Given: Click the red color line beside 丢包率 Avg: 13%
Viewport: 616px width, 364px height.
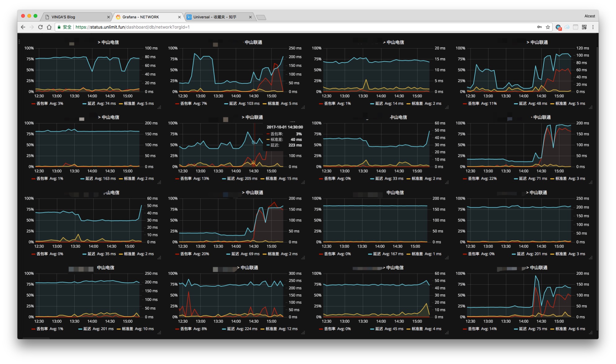Looking at the screenshot, I should [177, 179].
